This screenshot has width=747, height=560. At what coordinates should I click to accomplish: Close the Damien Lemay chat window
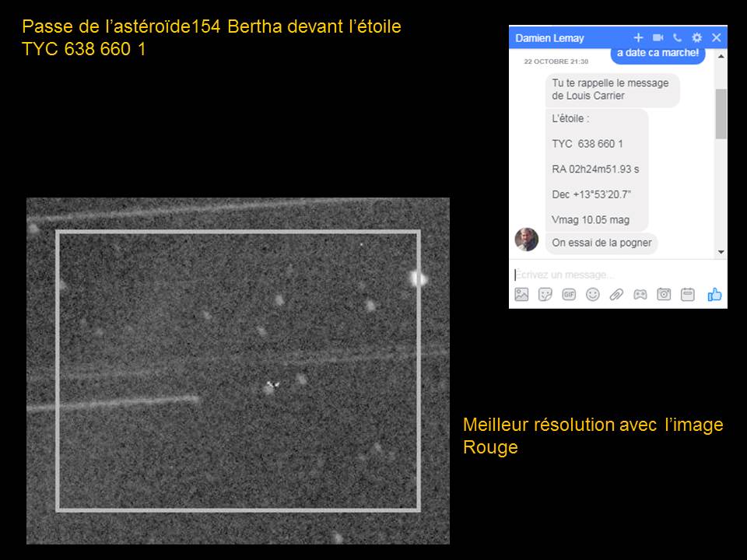click(x=717, y=37)
